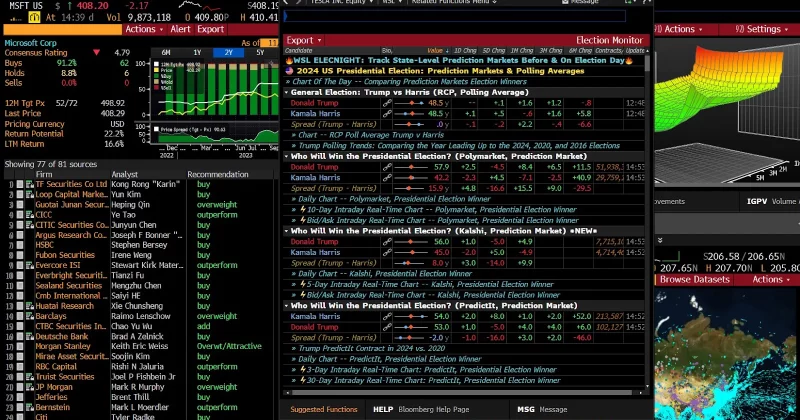Click Export in MSFT panel toolbar
Screen dimensions: 800x420
click(x=210, y=29)
